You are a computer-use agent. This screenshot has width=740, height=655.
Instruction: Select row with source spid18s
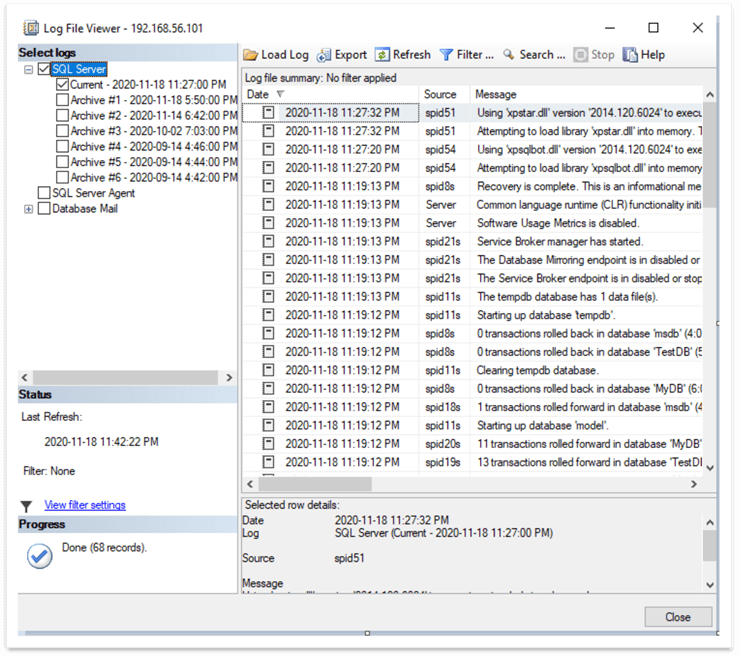[472, 407]
